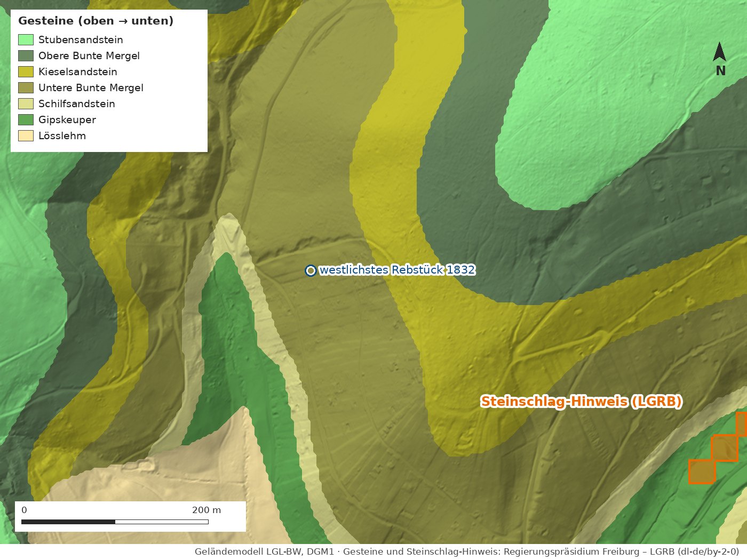Select the Untere Bunte Mergel legend swatch
Image resolution: width=747 pixels, height=560 pixels.
26,87
